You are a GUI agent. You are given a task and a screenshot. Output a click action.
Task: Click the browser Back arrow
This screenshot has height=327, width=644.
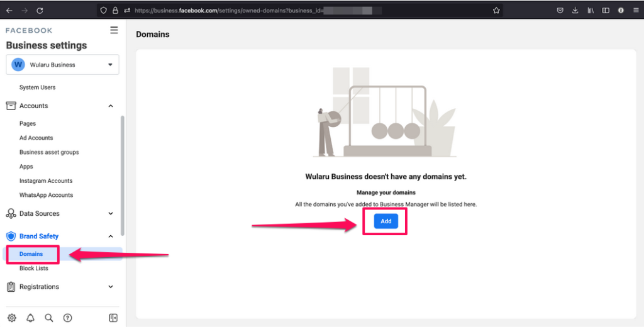(9, 10)
